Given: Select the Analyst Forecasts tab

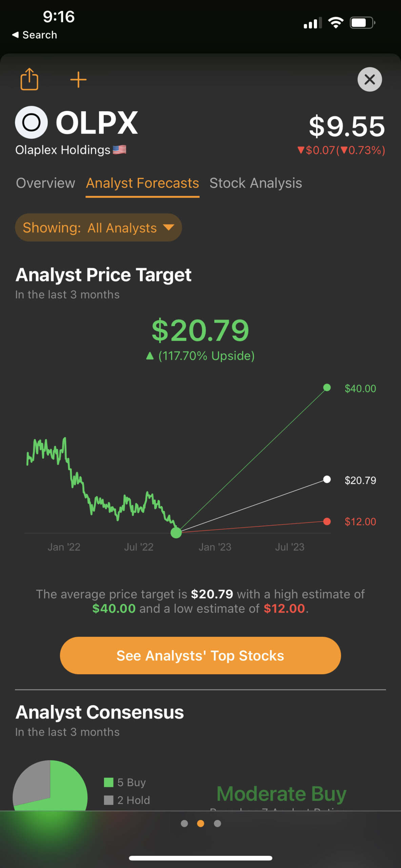Looking at the screenshot, I should pos(142,183).
